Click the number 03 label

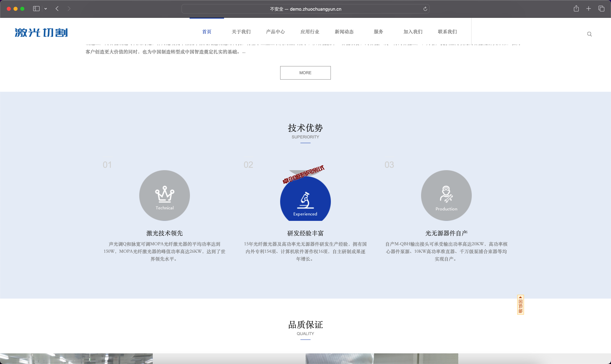[x=389, y=165]
